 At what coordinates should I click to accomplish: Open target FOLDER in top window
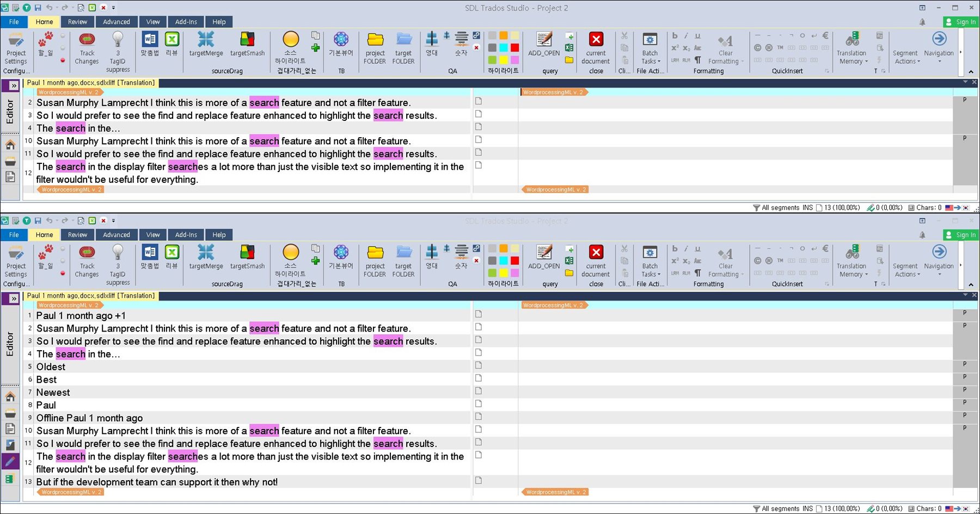(403, 48)
